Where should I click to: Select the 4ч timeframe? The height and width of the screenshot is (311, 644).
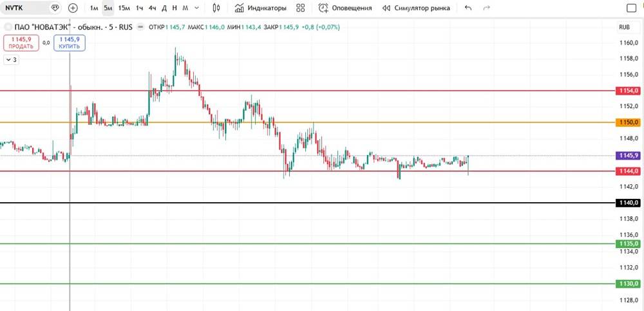(153, 8)
